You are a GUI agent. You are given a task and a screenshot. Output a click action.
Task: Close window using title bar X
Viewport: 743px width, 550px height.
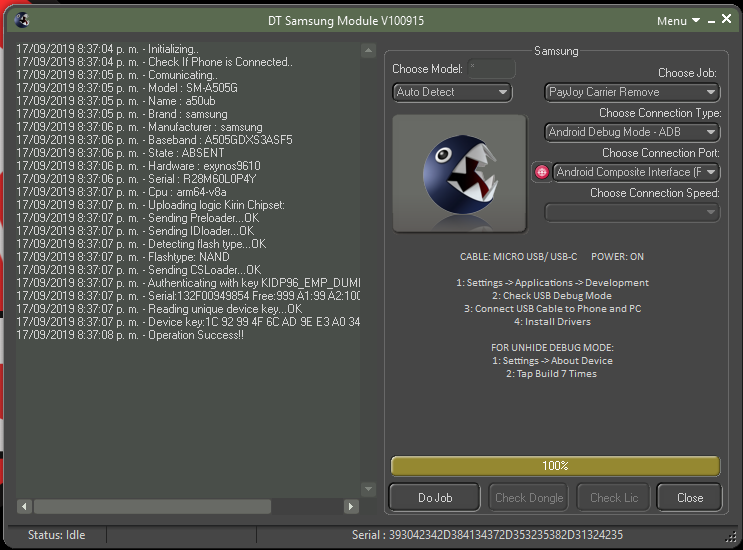(x=726, y=19)
